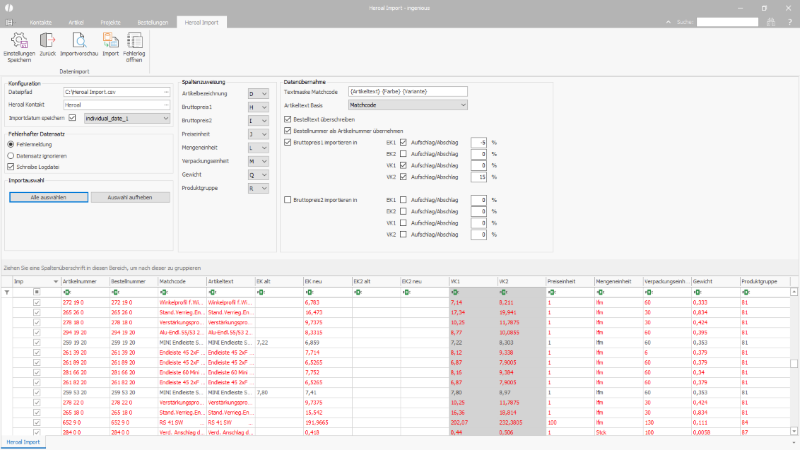The width and height of the screenshot is (800, 450).
Task: Open the app menu icon left of Kontakte
Action: (9, 22)
